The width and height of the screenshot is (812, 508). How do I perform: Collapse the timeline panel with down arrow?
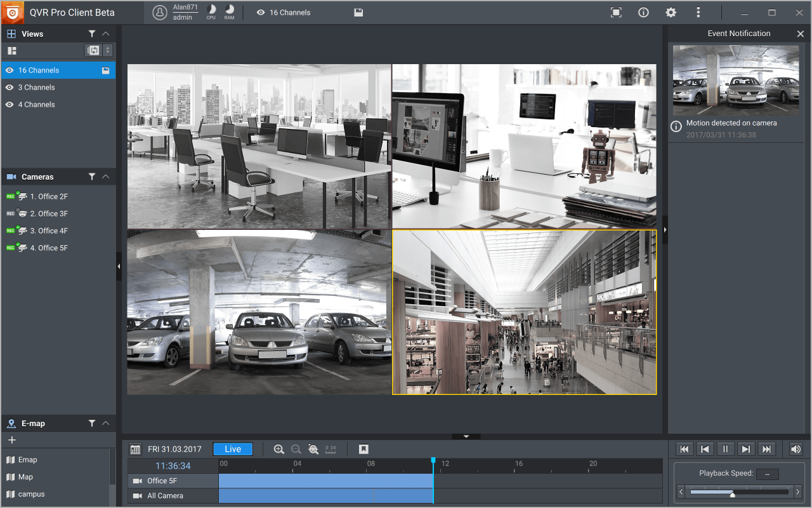(466, 436)
